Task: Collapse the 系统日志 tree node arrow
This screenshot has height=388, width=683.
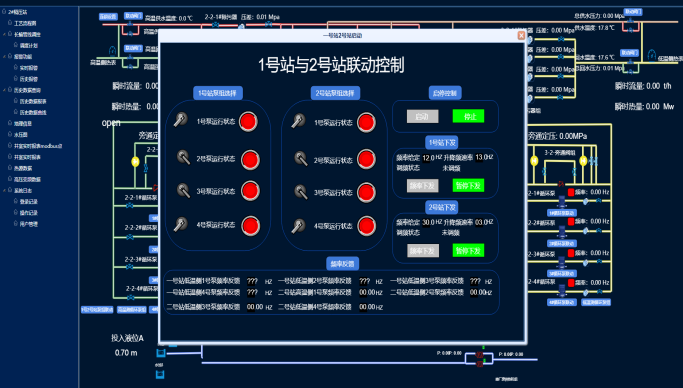Action: click(x=4, y=190)
